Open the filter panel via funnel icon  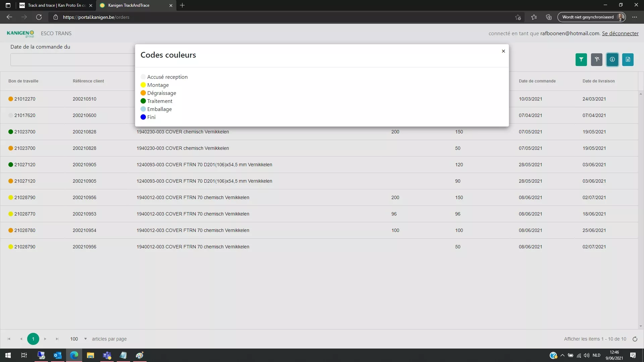pos(581,59)
